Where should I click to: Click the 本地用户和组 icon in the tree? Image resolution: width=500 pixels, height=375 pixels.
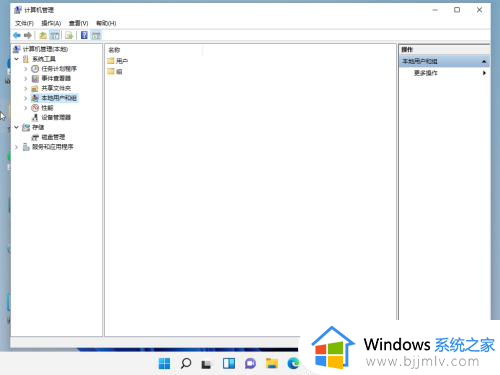pos(35,98)
